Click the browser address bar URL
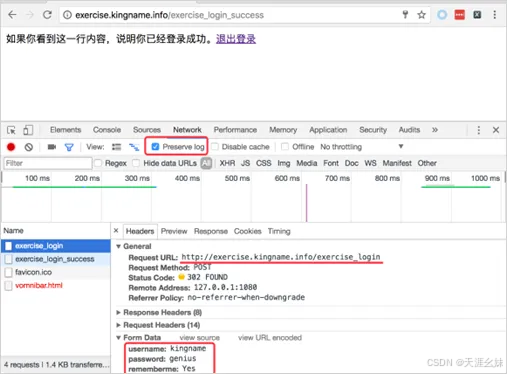 [x=169, y=15]
